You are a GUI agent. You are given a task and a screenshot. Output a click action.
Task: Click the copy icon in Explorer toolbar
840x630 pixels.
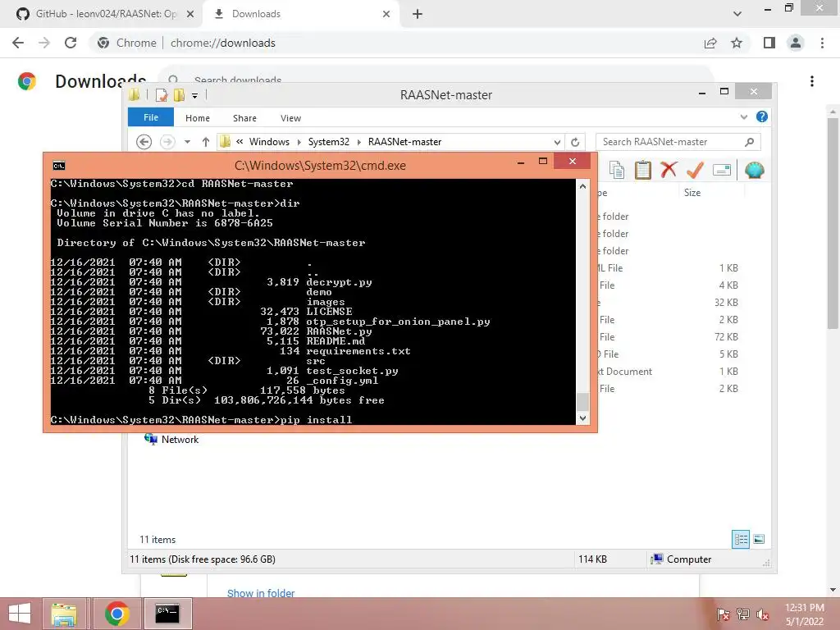click(x=617, y=171)
